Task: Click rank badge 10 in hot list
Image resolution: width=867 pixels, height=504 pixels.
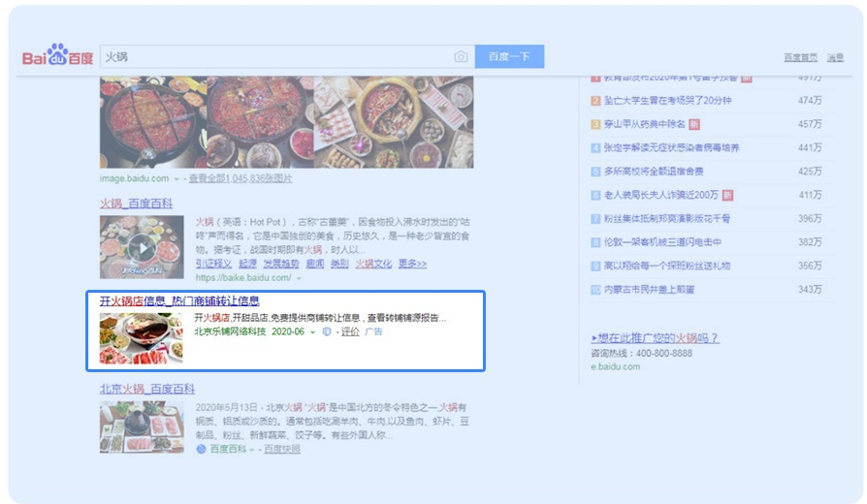Action: pyautogui.click(x=595, y=290)
